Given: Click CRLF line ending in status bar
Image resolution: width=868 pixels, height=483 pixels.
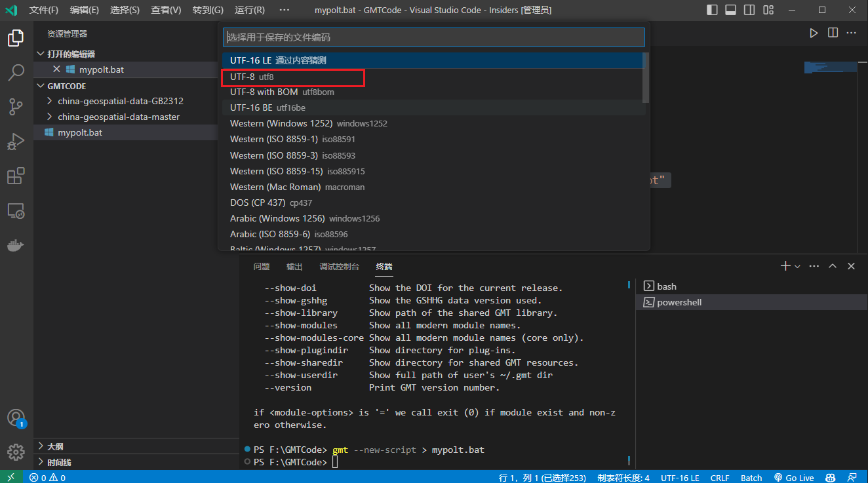Looking at the screenshot, I should (720, 478).
